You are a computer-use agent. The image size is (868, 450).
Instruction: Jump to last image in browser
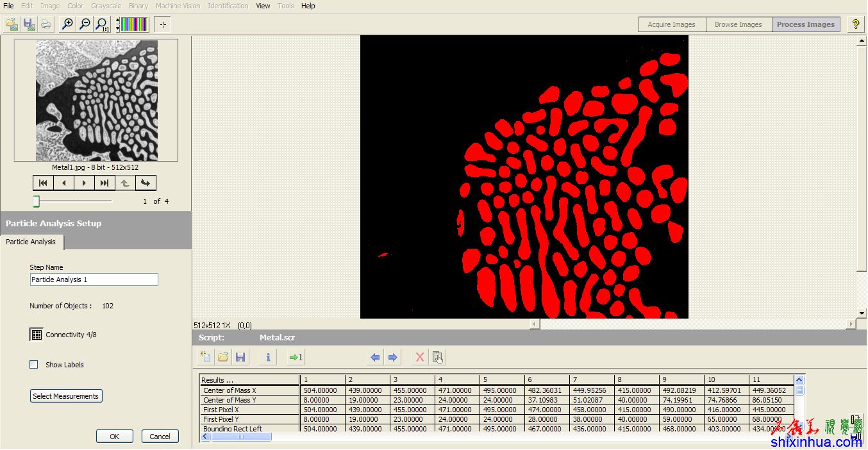[104, 183]
